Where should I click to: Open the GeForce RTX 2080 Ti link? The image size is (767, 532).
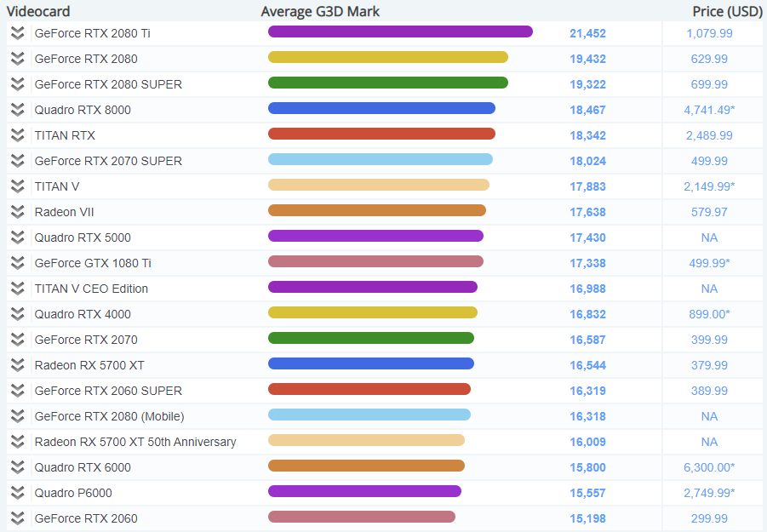click(x=93, y=33)
